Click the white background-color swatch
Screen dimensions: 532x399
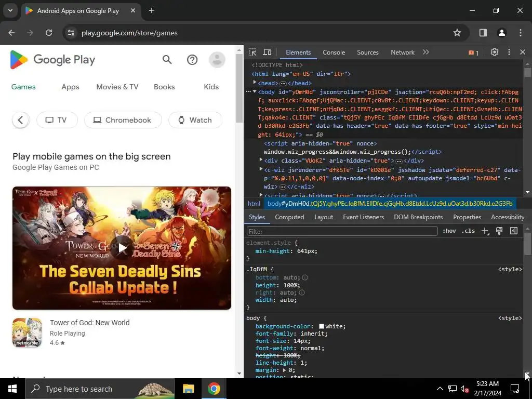click(x=321, y=326)
